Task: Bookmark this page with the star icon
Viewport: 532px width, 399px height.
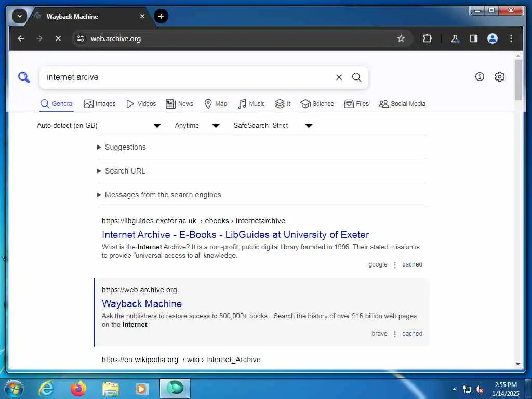Action: 401,38
